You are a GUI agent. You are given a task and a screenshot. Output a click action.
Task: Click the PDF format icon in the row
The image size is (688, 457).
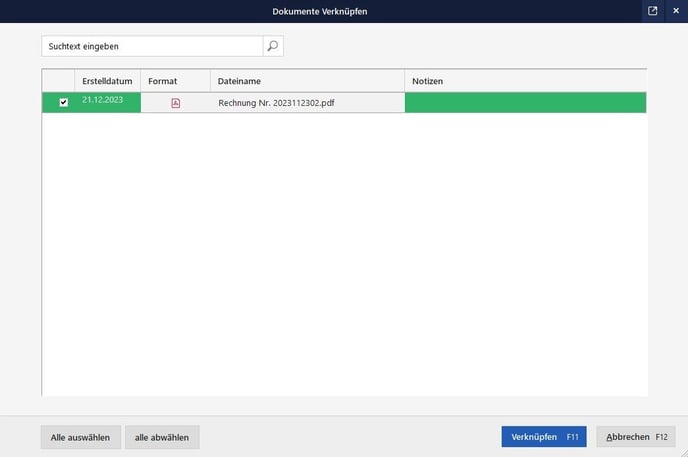click(176, 103)
